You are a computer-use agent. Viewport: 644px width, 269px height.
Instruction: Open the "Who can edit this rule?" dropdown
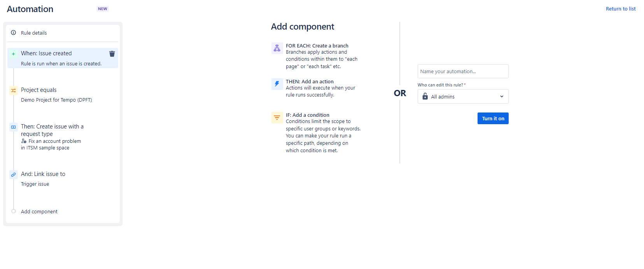coord(463,96)
